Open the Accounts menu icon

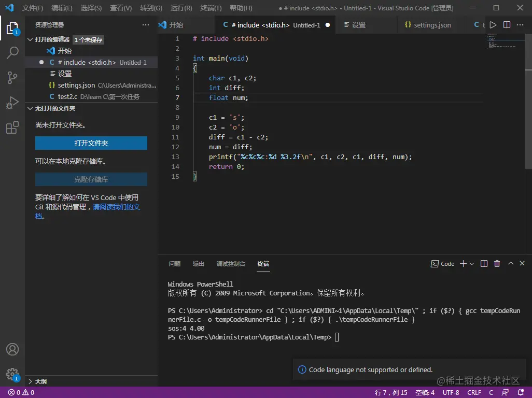coord(12,349)
